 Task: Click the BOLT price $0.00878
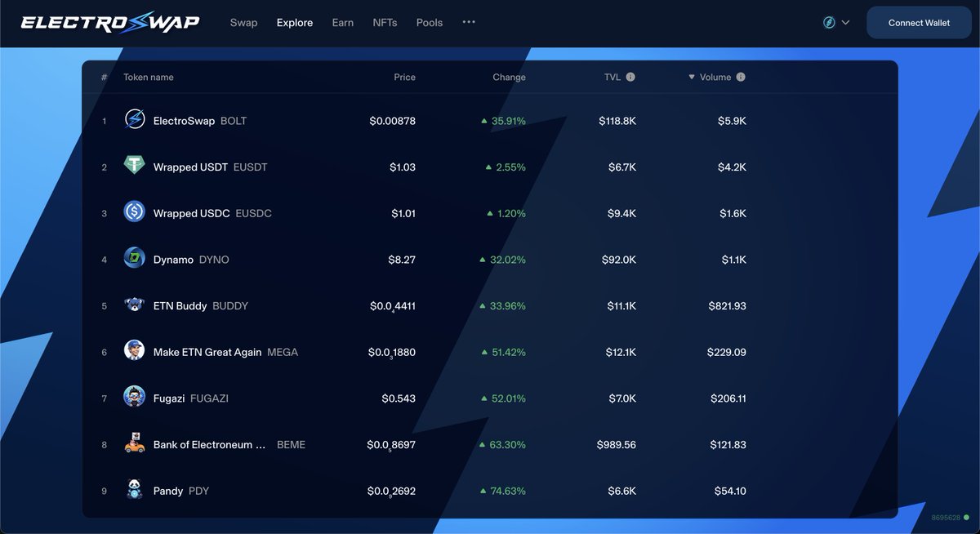click(x=392, y=121)
